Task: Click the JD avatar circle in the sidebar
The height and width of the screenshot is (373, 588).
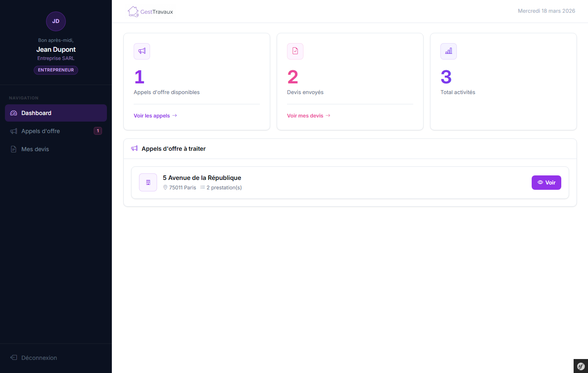Action: (x=56, y=21)
